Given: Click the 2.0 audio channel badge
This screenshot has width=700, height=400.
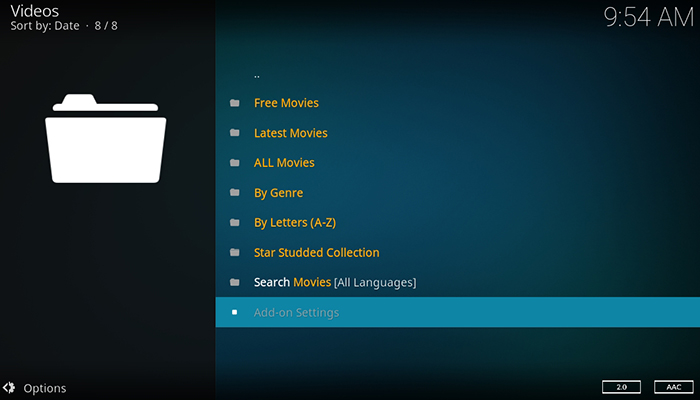Looking at the screenshot, I should (x=621, y=387).
